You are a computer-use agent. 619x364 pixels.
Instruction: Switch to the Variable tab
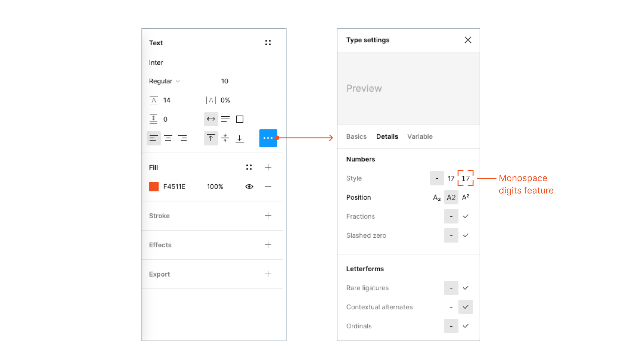click(420, 136)
